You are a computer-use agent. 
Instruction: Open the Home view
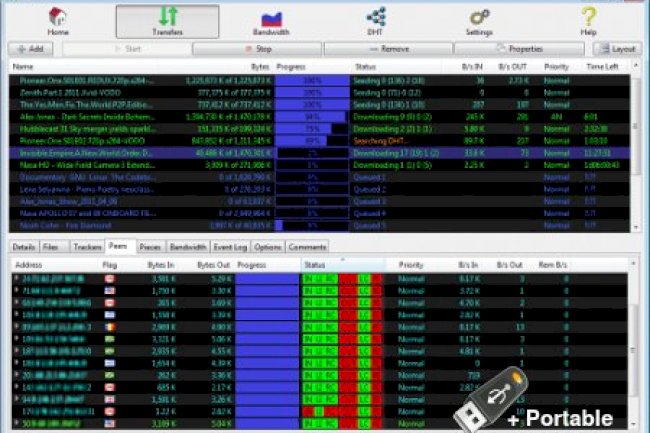pos(58,22)
